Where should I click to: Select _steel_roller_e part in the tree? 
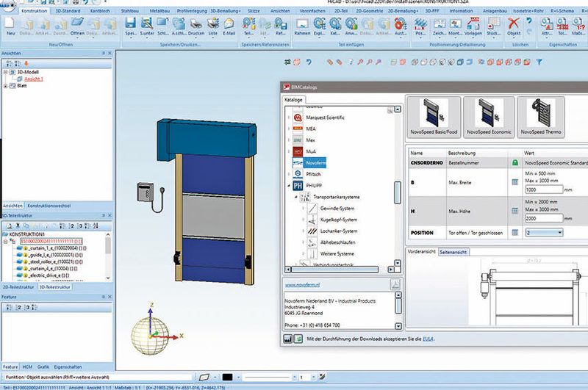point(55,261)
